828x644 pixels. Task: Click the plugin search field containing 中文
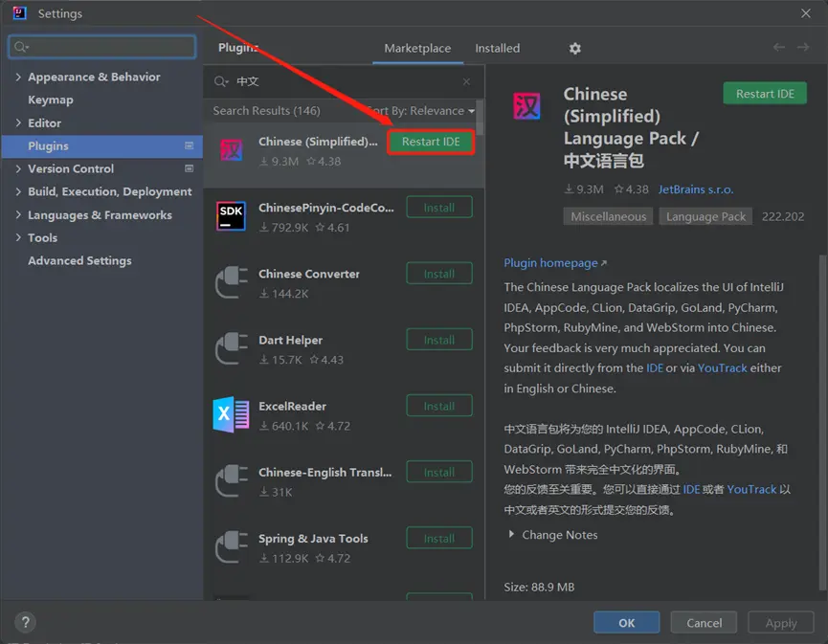pyautogui.click(x=344, y=81)
